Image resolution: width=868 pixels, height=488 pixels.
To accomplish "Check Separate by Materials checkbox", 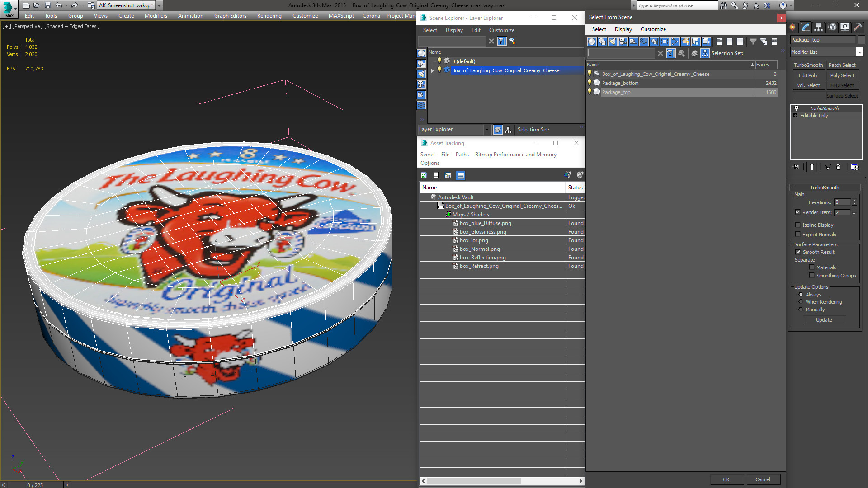I will click(x=811, y=267).
